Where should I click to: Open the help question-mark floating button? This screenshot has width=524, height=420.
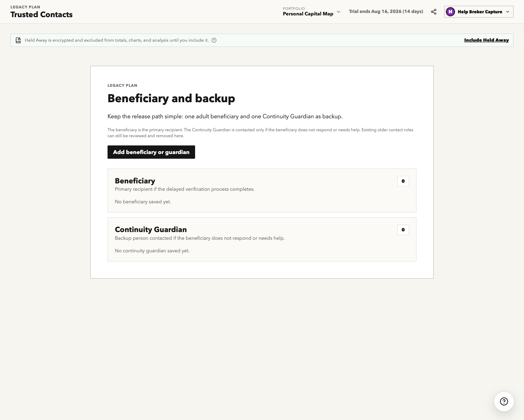(504, 401)
